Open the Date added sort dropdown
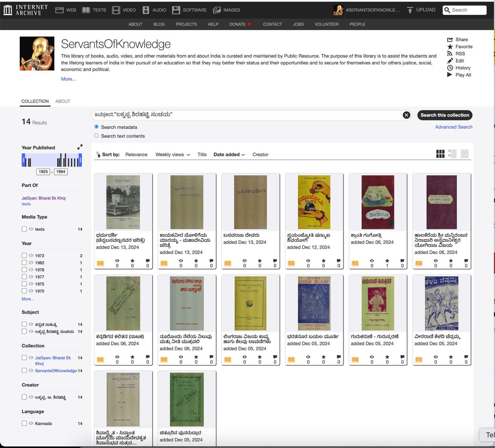This screenshot has height=448, width=495. tap(229, 154)
